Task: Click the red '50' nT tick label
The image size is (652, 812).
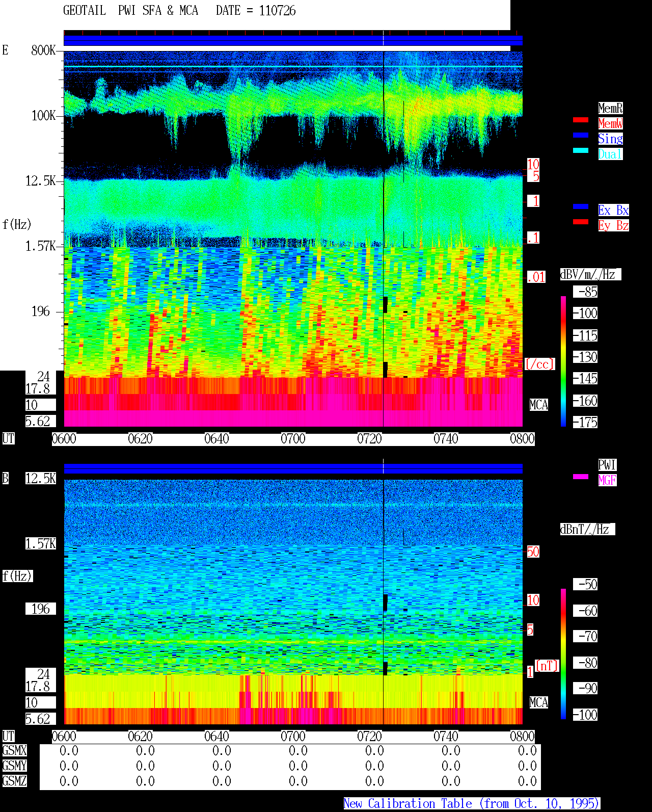Action: click(x=533, y=552)
